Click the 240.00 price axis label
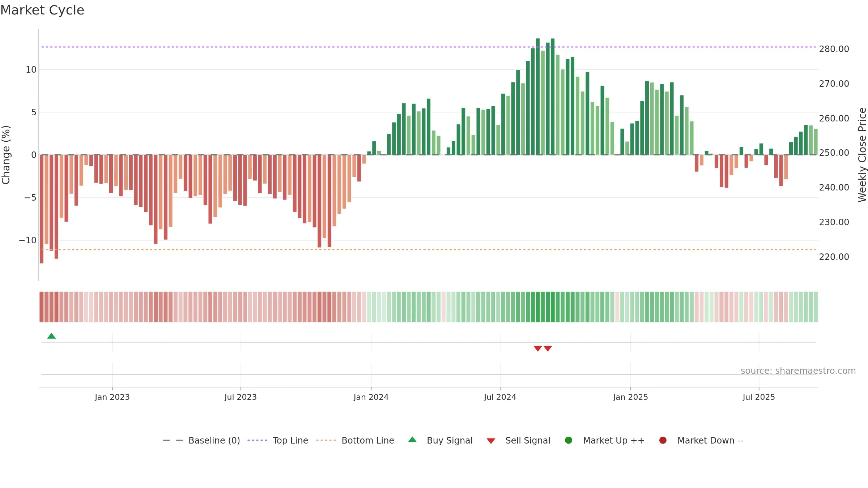This screenshot has width=868, height=488. [x=834, y=187]
